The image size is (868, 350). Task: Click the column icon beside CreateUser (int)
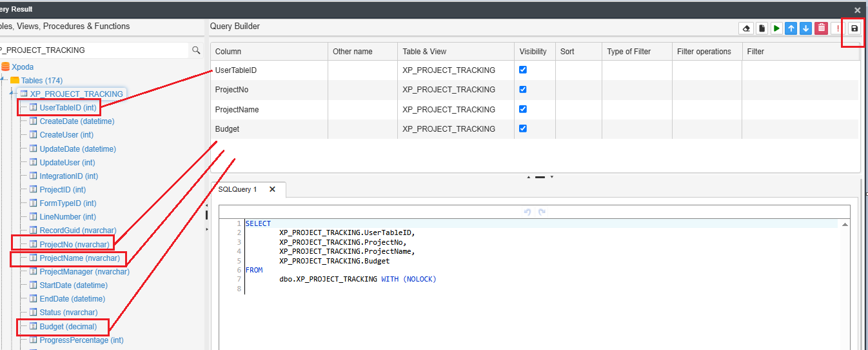pos(34,134)
